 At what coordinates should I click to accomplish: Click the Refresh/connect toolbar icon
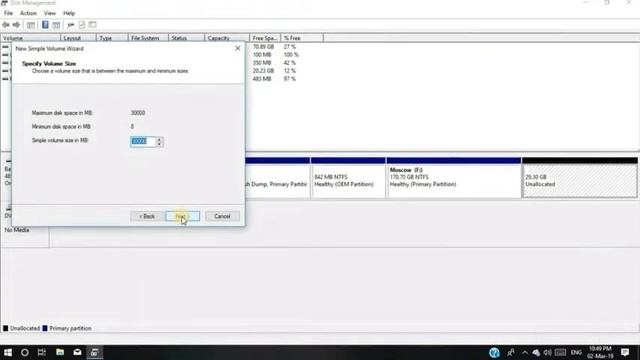pos(71,25)
